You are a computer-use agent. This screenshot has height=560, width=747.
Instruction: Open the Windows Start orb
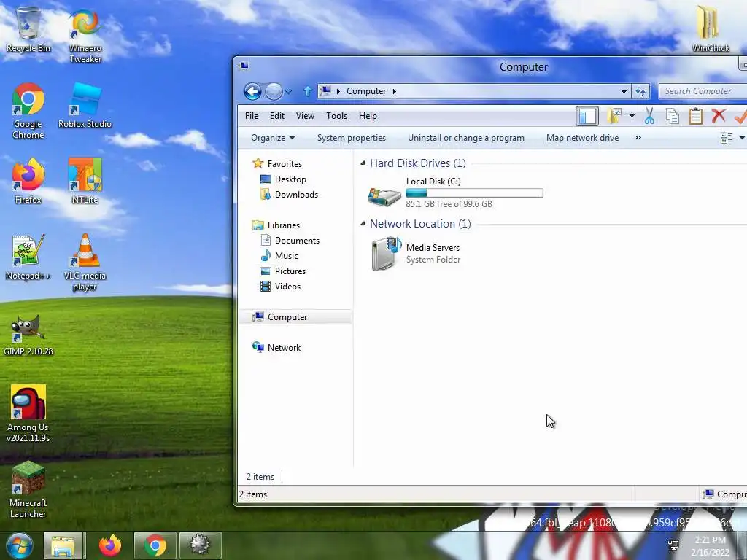point(20,545)
